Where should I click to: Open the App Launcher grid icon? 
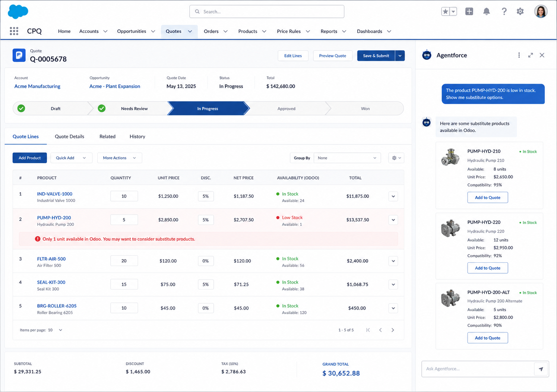tap(14, 31)
